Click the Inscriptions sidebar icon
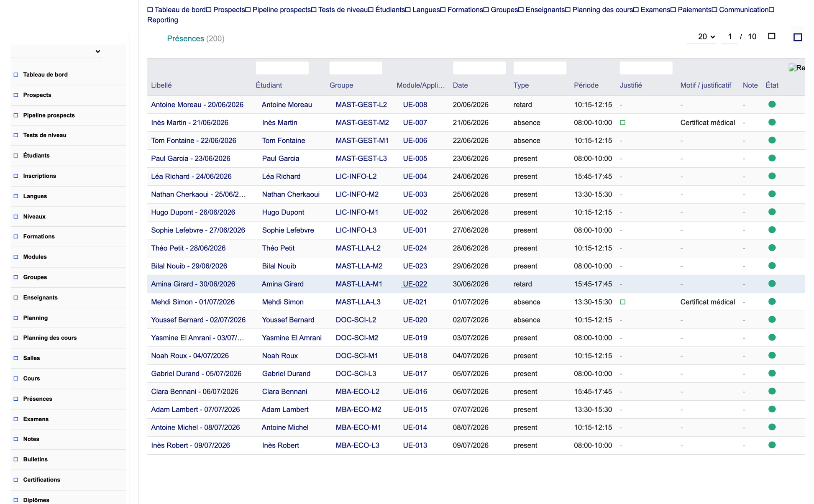This screenshot has height=504, width=814. [x=16, y=176]
